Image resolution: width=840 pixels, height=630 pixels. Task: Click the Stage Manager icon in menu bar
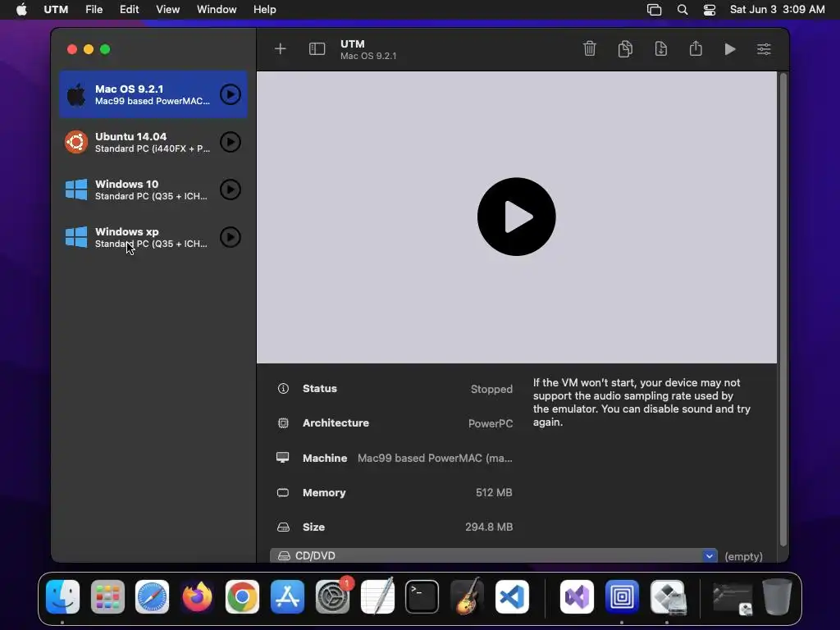tap(654, 10)
